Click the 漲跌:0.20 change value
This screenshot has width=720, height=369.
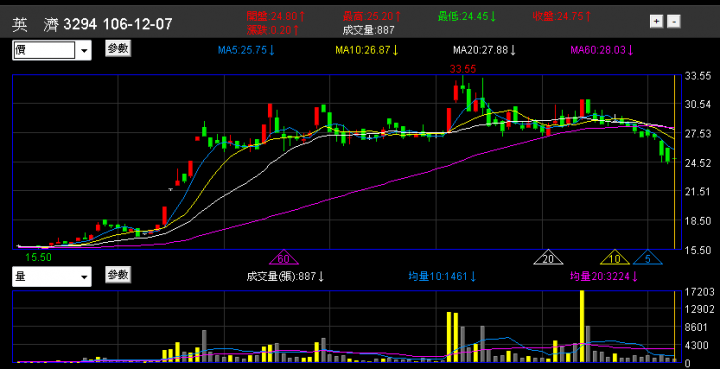[273, 30]
